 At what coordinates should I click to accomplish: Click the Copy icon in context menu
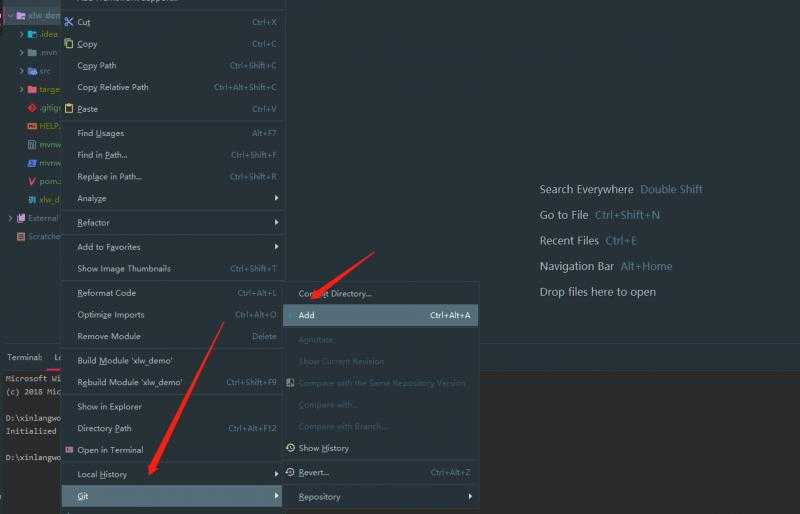click(x=69, y=44)
